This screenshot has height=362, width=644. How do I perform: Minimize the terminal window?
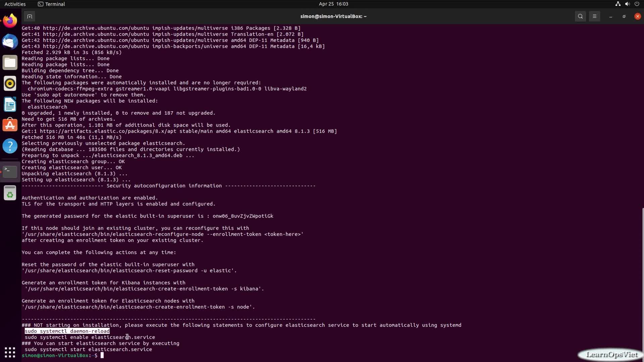click(611, 16)
